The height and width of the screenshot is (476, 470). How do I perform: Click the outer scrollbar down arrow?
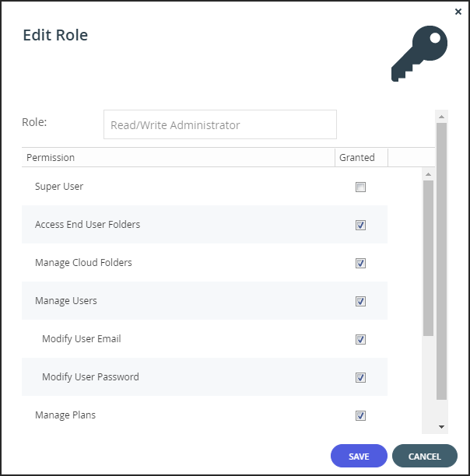[441, 427]
